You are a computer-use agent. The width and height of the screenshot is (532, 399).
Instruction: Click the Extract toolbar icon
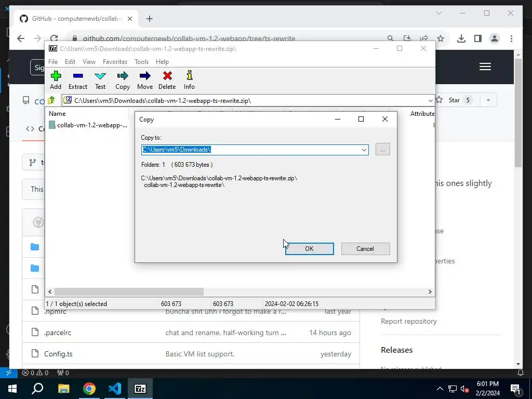[x=78, y=80]
